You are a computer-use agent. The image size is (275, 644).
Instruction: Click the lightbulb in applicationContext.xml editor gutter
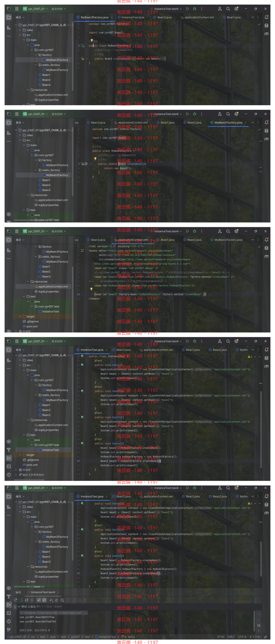click(x=91, y=289)
